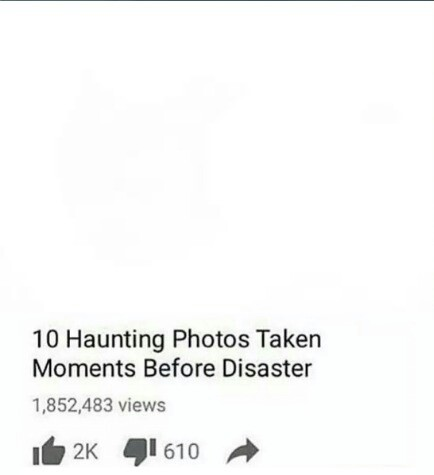Tap the blank white video player area
This screenshot has width=434, height=475.
[x=217, y=160]
